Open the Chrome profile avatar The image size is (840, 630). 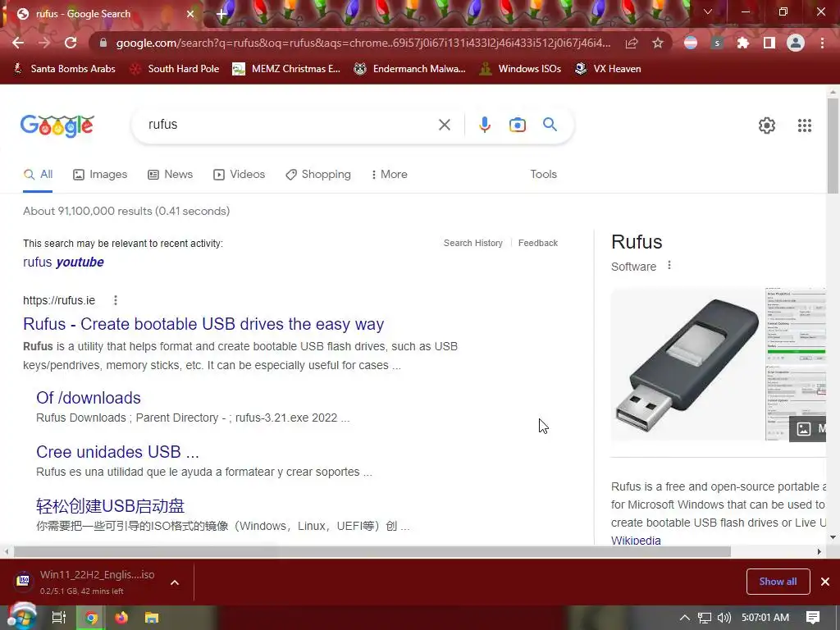[796, 43]
